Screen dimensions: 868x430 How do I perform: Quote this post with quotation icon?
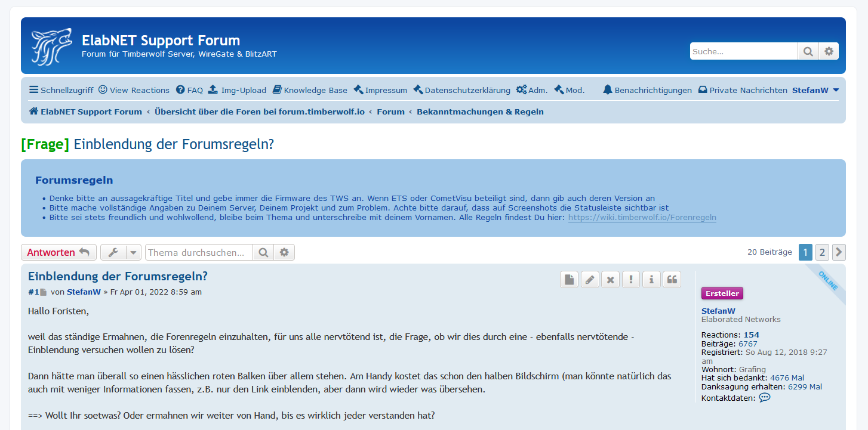(x=672, y=279)
